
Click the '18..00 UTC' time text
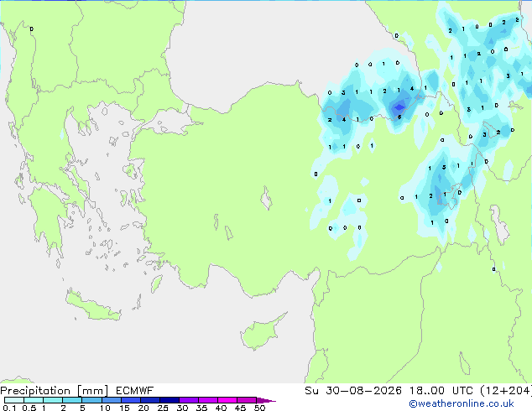[x=441, y=391]
